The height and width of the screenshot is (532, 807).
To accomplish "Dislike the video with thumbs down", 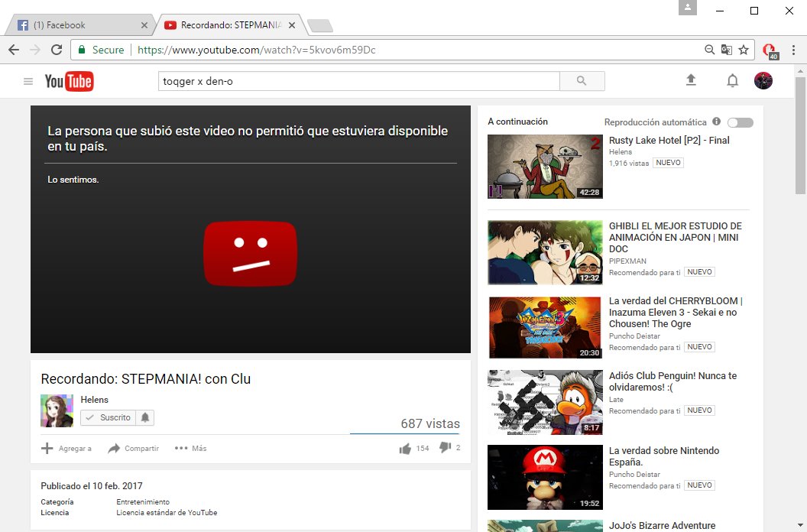I will click(445, 448).
